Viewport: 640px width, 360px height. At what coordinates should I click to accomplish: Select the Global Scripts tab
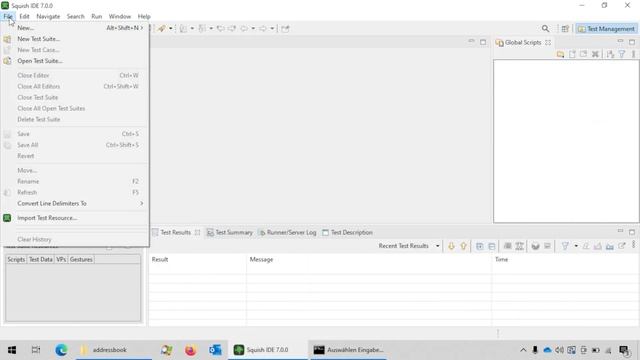point(522,42)
